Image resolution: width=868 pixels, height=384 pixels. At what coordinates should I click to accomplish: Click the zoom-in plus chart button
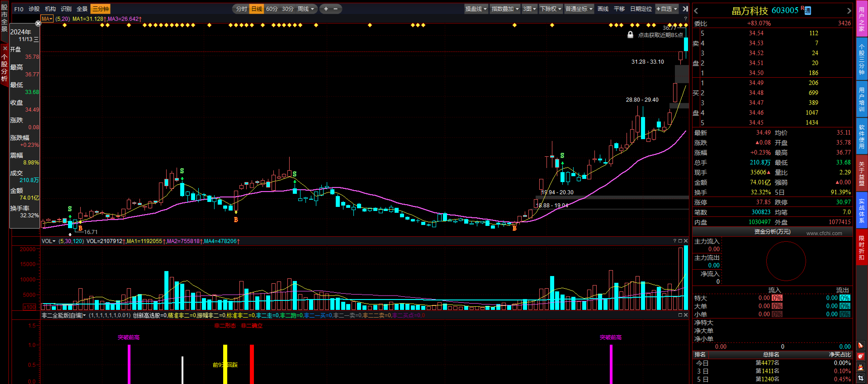(326, 9)
